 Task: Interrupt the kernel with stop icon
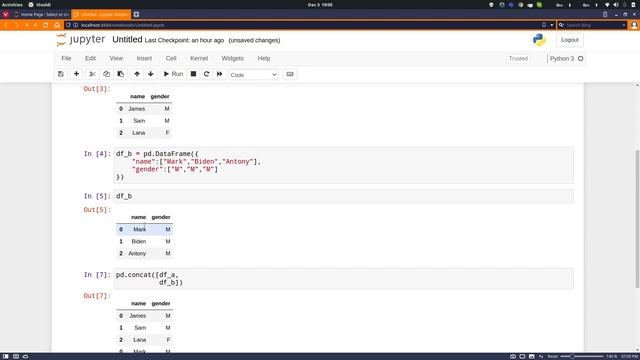pos(193,74)
